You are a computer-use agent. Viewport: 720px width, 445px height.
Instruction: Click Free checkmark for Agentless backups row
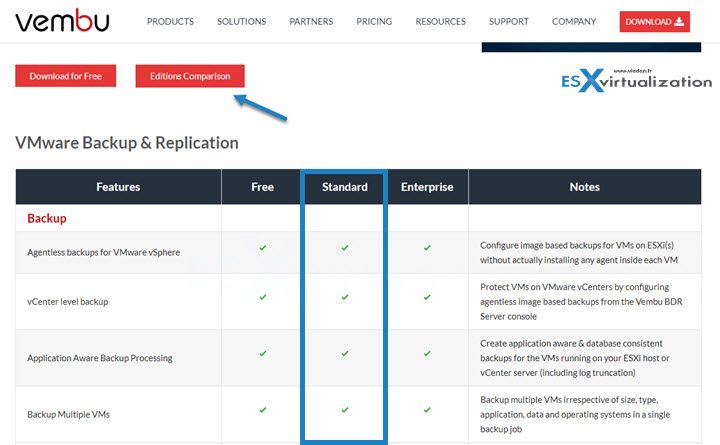click(x=263, y=248)
